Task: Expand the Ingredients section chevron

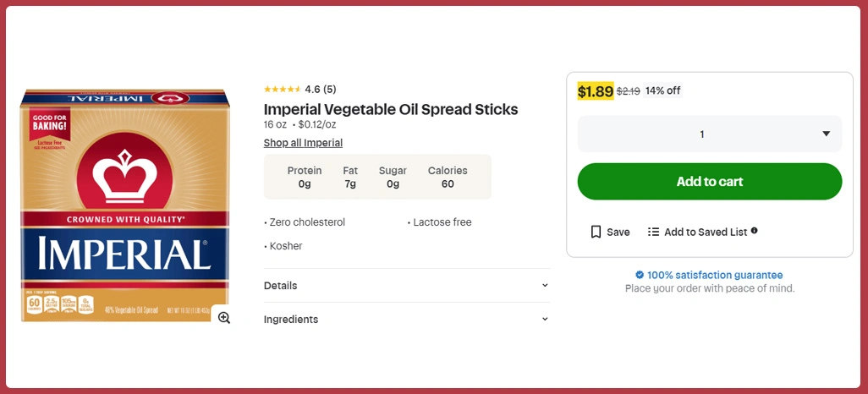Action: tap(545, 320)
